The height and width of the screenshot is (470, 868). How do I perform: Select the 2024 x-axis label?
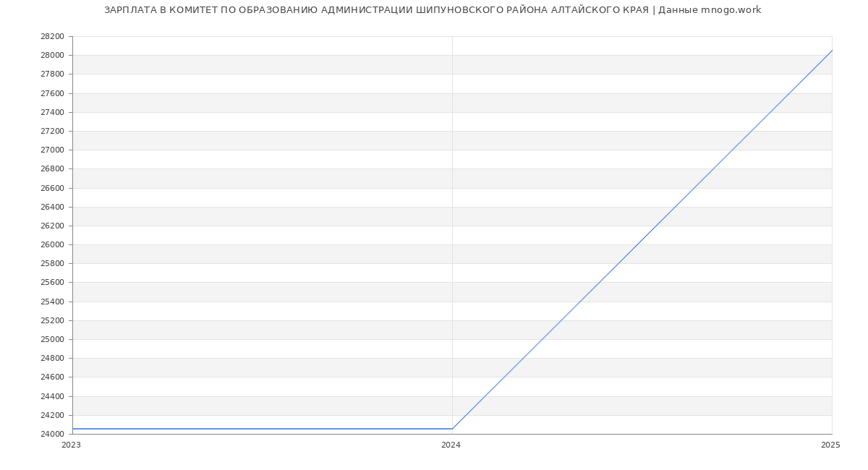coord(451,445)
